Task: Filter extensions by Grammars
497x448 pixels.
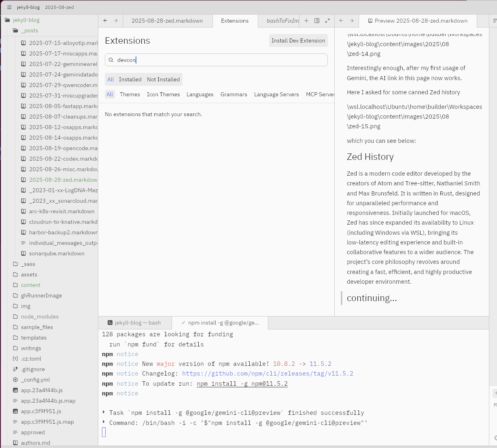Action: (x=234, y=94)
